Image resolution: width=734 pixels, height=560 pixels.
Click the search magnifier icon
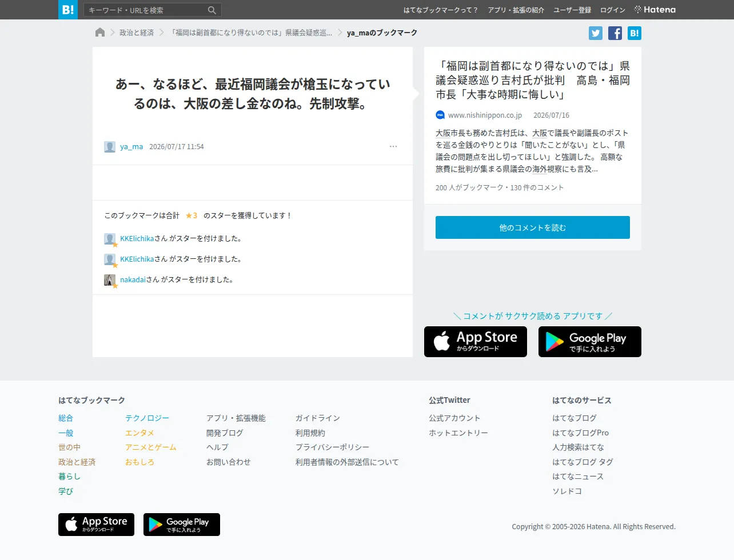click(x=212, y=10)
